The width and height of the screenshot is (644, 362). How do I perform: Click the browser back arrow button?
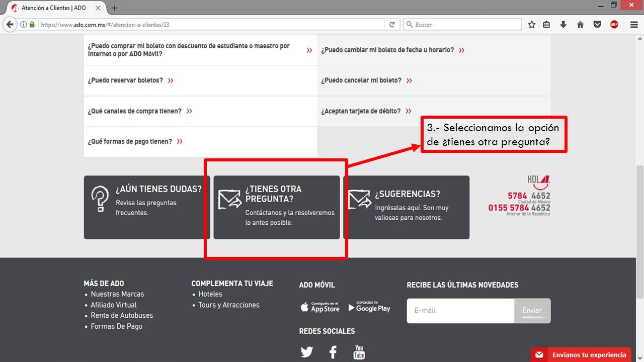[x=10, y=24]
